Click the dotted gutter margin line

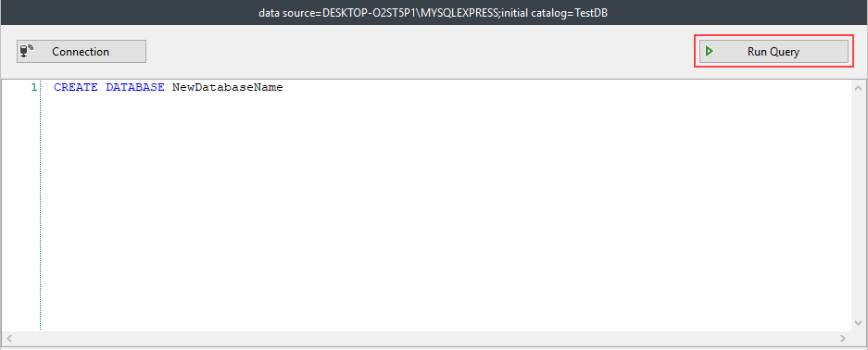[41, 206]
